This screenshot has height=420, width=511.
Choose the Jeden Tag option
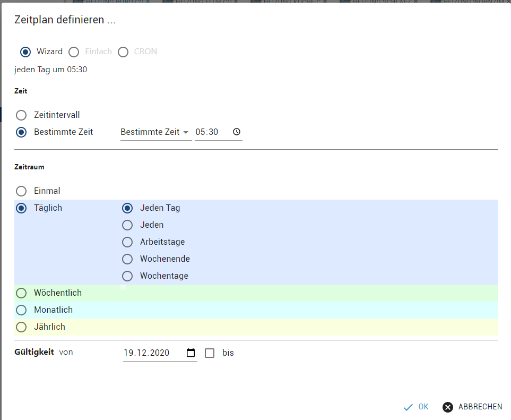pos(127,208)
